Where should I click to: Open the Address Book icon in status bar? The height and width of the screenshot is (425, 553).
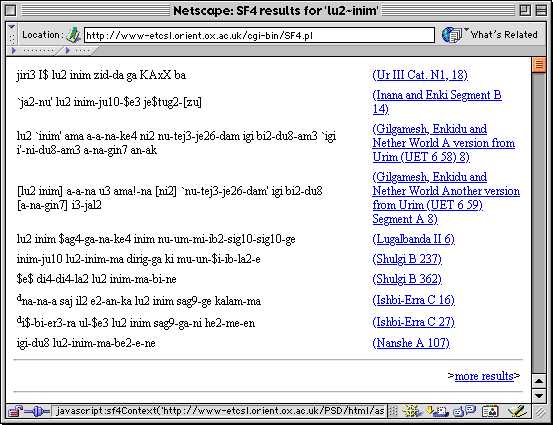(490, 411)
